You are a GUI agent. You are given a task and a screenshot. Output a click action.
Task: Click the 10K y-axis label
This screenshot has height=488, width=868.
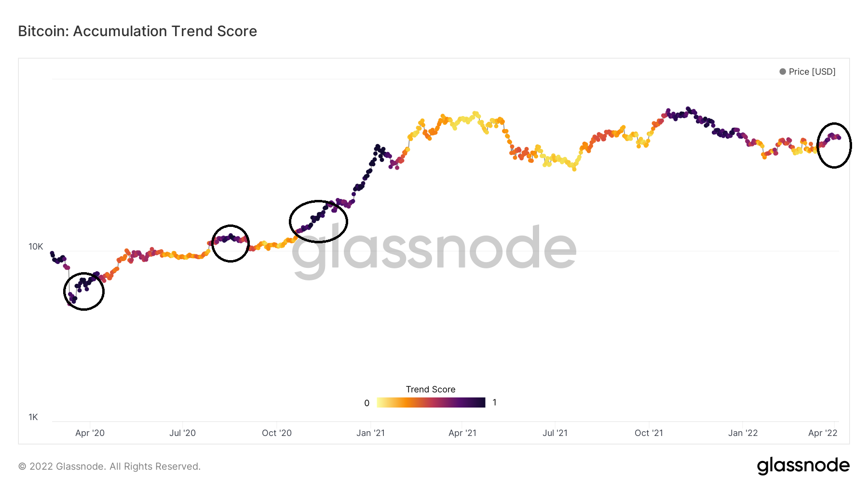(x=36, y=247)
